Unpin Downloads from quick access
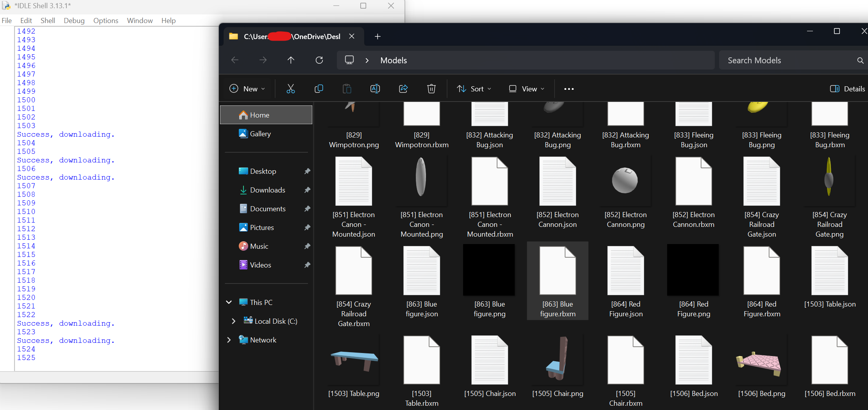Image resolution: width=868 pixels, height=410 pixels. pos(307,190)
